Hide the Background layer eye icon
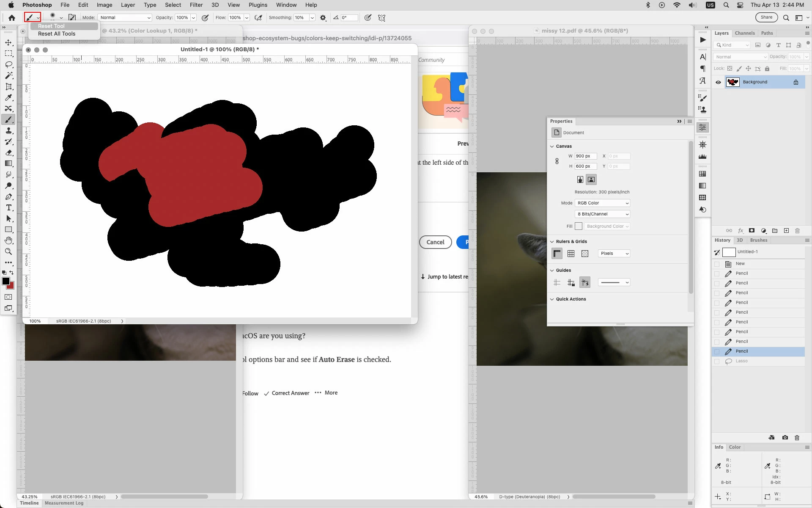Image resolution: width=812 pixels, height=508 pixels. [718, 82]
